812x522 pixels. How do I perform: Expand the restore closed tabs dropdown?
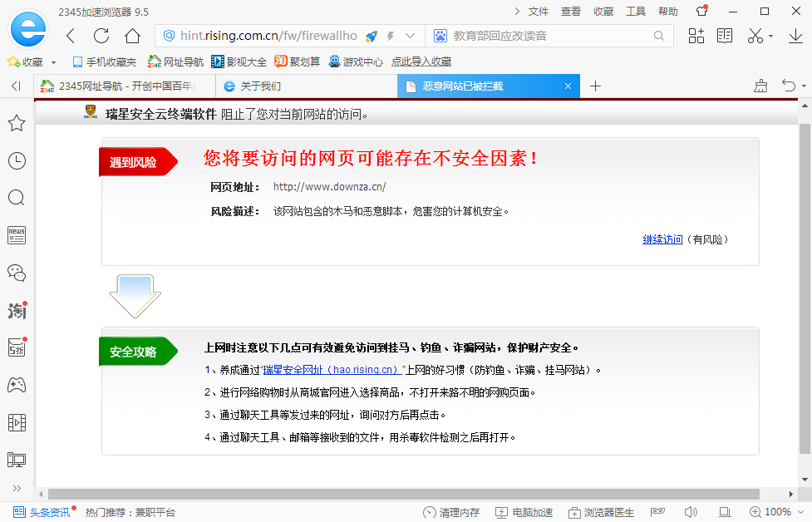805,86
